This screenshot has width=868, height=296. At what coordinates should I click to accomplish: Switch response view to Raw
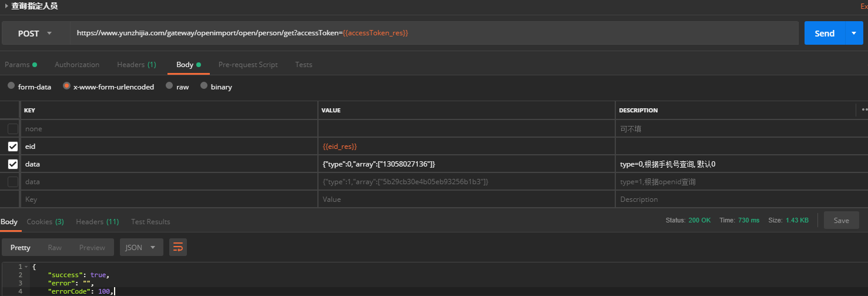click(55, 247)
